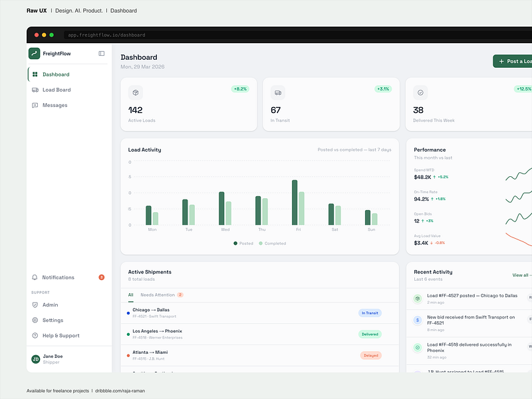Click the FreightFlow logo icon
532x399 pixels.
[x=35, y=54]
